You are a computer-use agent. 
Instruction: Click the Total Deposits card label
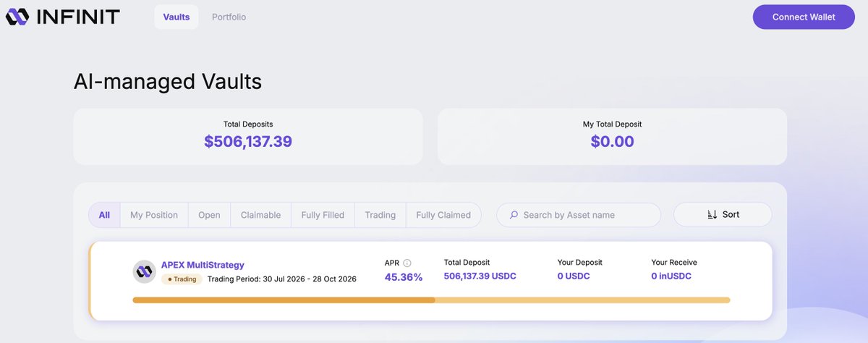click(248, 124)
